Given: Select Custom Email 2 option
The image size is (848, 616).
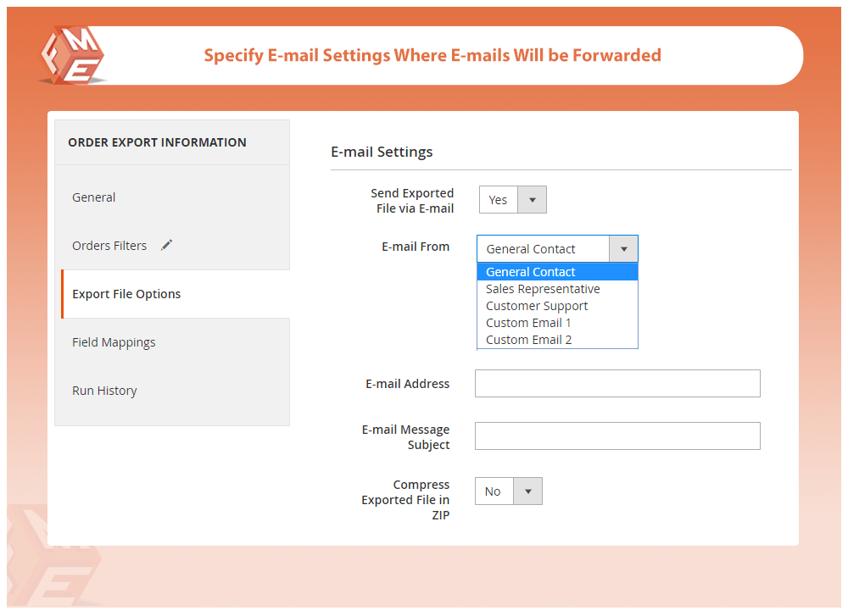Looking at the screenshot, I should [528, 340].
